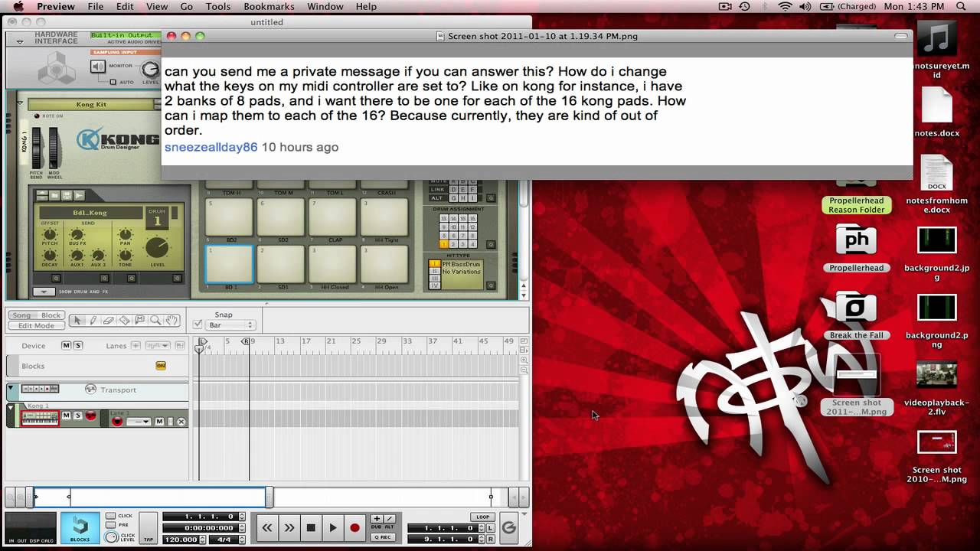Expand Show Drum and FX arrow in Kong

pos(44,292)
